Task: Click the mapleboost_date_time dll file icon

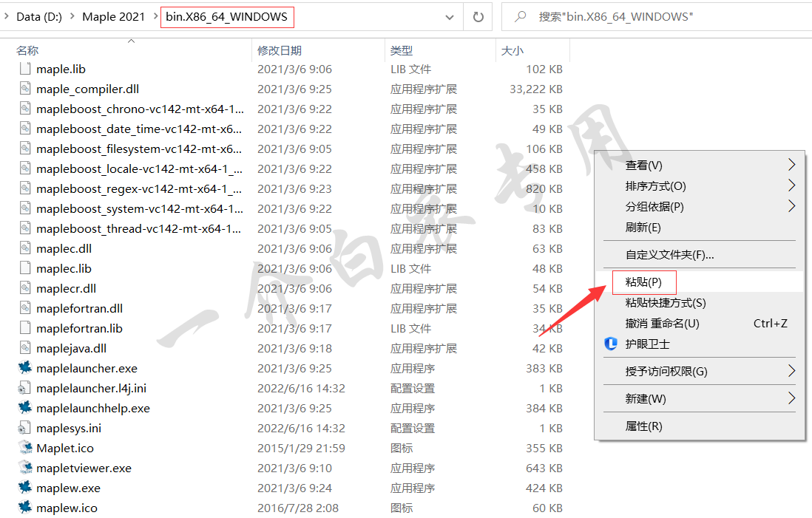Action: [x=25, y=129]
